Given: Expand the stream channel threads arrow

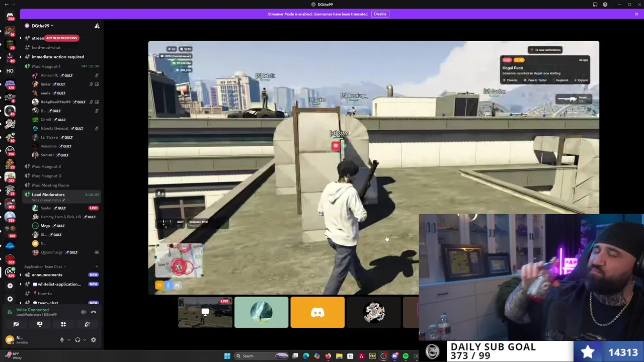Looking at the screenshot, I should (21, 38).
